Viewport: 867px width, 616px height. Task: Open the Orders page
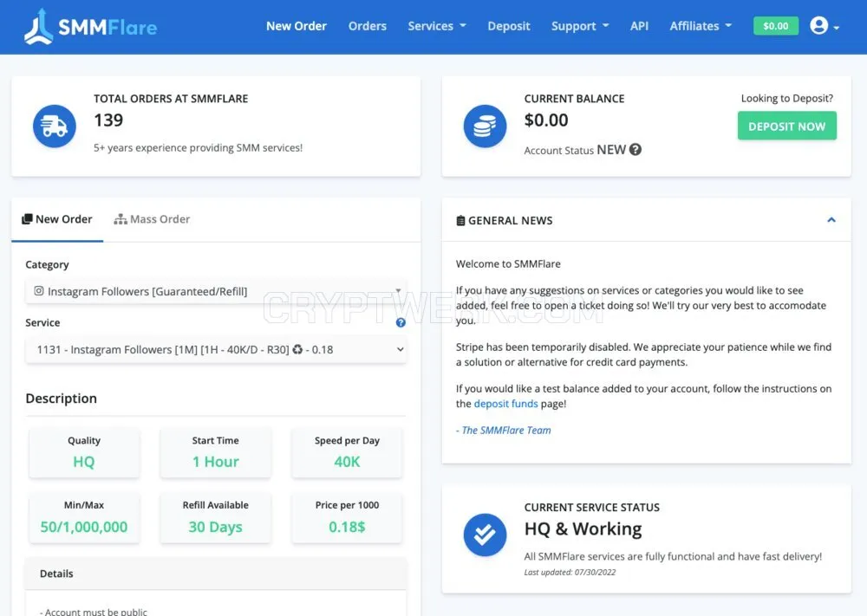367,26
